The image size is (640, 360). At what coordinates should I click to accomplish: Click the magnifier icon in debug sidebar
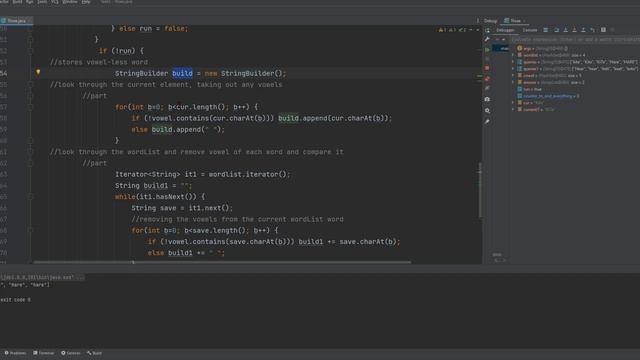(487, 111)
